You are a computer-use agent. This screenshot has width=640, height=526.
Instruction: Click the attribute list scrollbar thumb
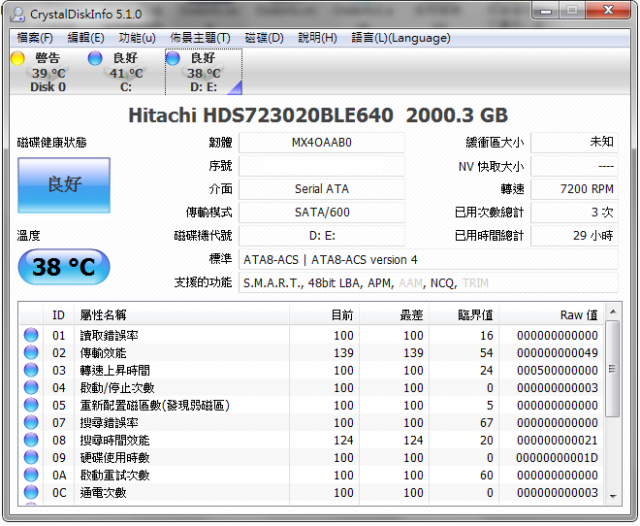click(x=613, y=369)
